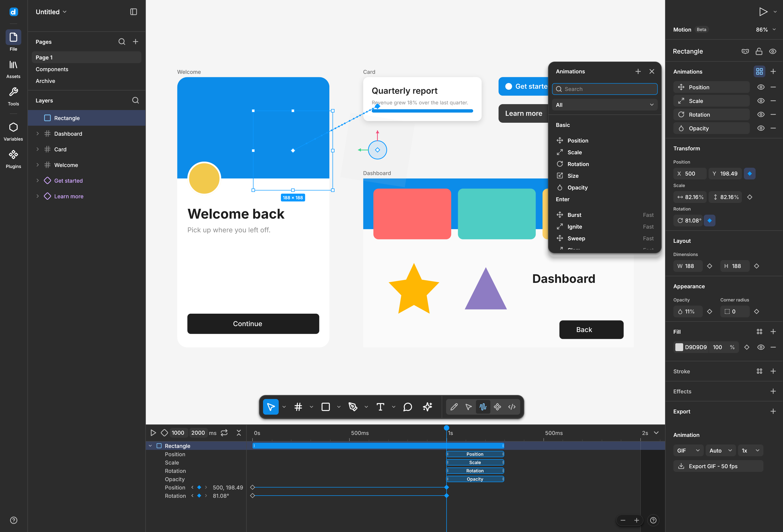The width and height of the screenshot is (783, 532).
Task: Expand the Dashboard layer
Action: [37, 134]
